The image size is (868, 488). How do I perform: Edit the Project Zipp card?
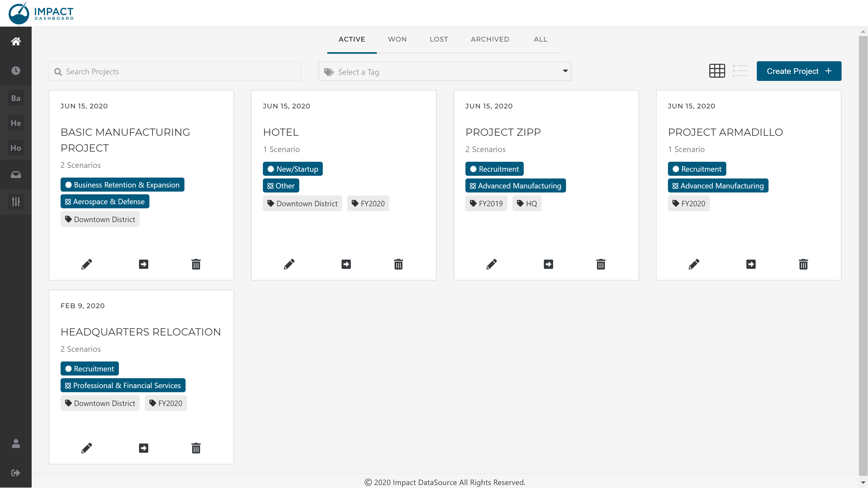[492, 264]
